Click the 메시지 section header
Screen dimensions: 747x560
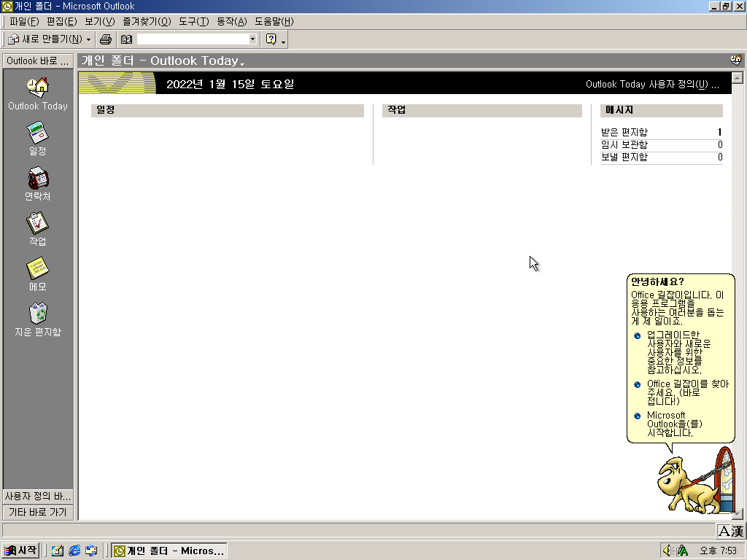pos(661,110)
